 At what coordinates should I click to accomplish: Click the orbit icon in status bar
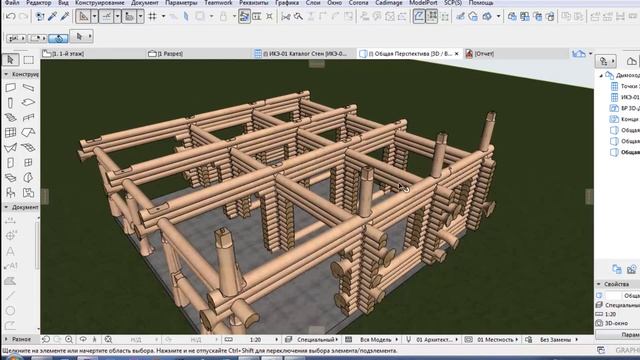(x=83, y=339)
